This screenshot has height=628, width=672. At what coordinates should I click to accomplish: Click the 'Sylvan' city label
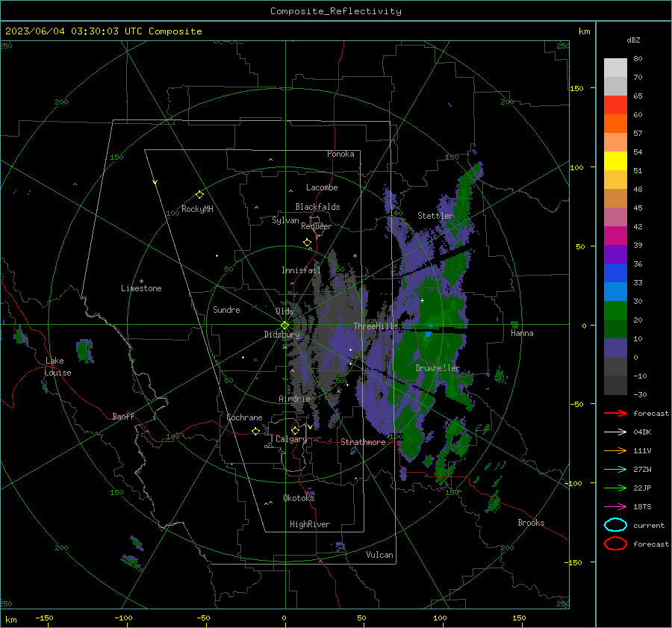pos(285,220)
